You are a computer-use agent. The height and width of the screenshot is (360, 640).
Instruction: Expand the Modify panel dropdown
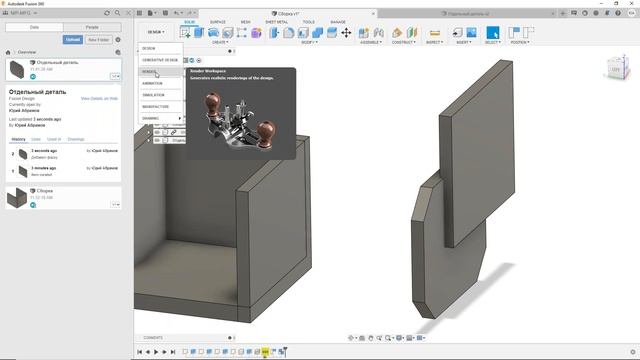click(x=309, y=42)
